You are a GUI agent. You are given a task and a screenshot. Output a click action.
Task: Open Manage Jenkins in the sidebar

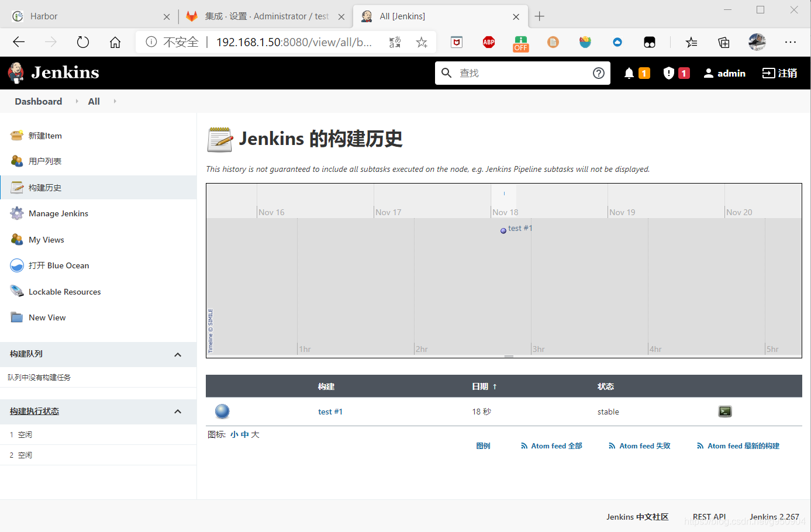[x=58, y=213]
